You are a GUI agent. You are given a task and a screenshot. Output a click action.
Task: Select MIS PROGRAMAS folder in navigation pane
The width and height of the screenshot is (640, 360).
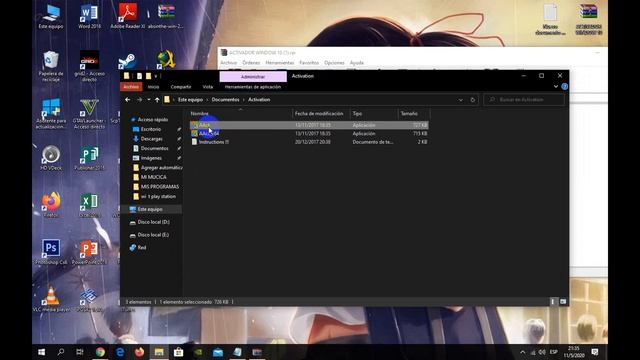(x=160, y=187)
